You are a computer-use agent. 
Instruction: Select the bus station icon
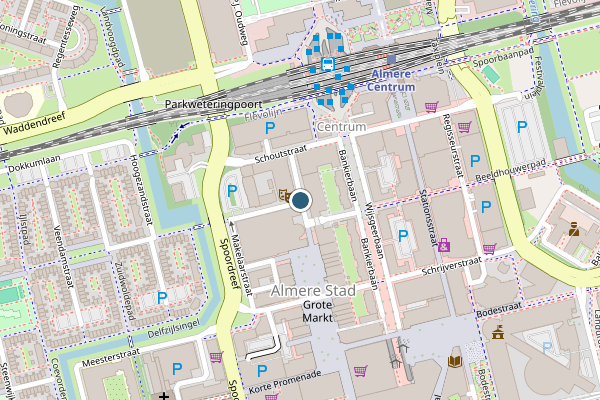(328, 64)
